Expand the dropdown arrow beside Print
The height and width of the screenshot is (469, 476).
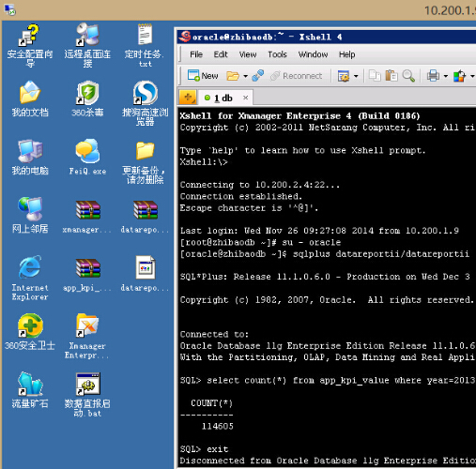coord(446,76)
